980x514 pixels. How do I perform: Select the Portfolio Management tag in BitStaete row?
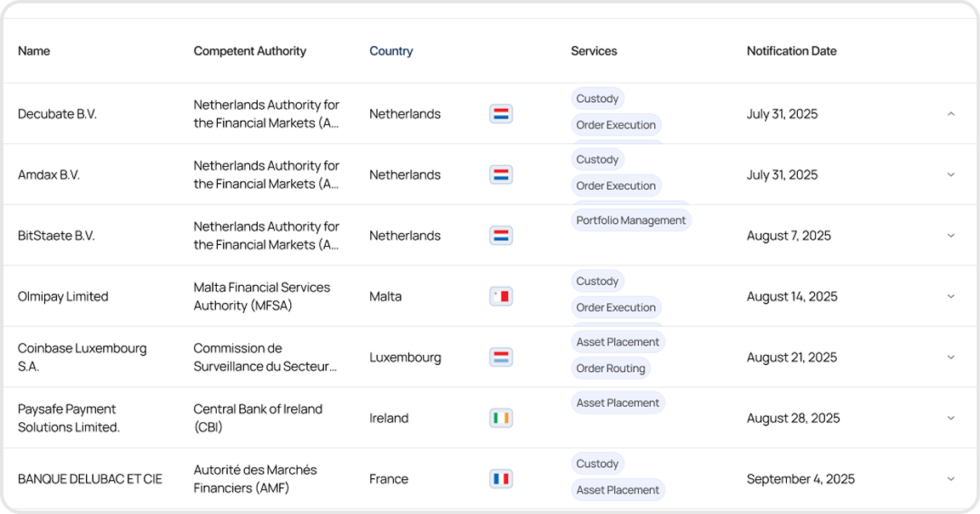[630, 220]
